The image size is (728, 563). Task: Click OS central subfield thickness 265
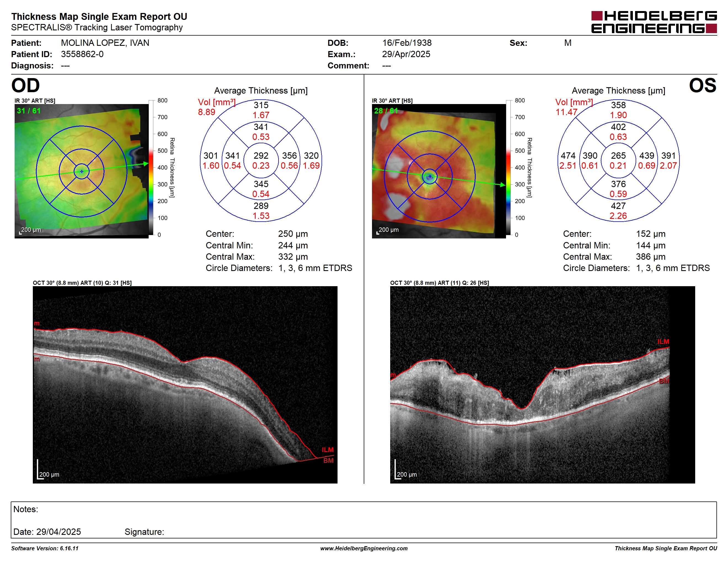coord(618,156)
